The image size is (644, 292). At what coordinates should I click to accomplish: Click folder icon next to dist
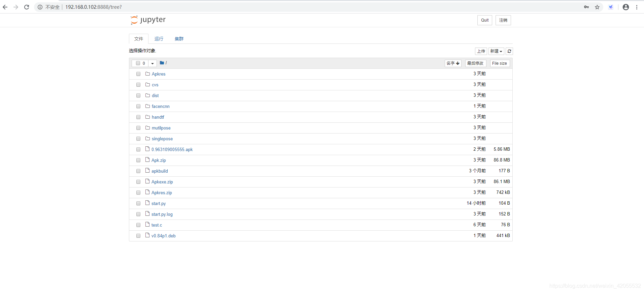coord(147,95)
